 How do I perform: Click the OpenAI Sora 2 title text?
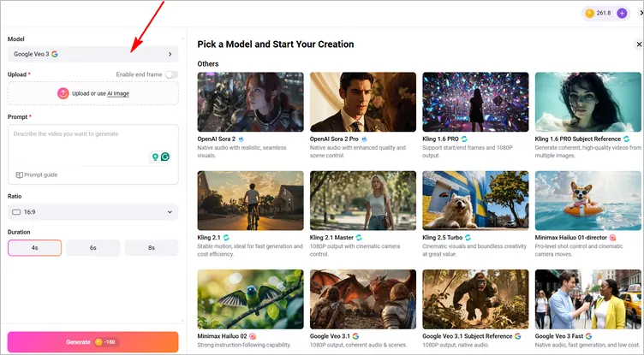pos(217,139)
